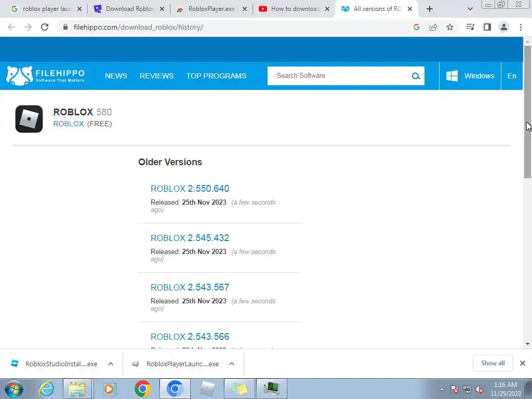Viewport: 532px width, 399px height.
Task: Open the TOP PROGRAMS menu item
Action: (216, 76)
